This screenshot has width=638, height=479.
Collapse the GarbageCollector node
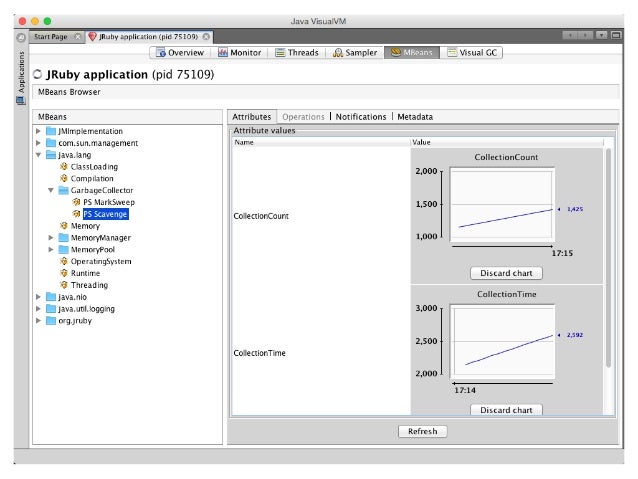[x=51, y=190]
